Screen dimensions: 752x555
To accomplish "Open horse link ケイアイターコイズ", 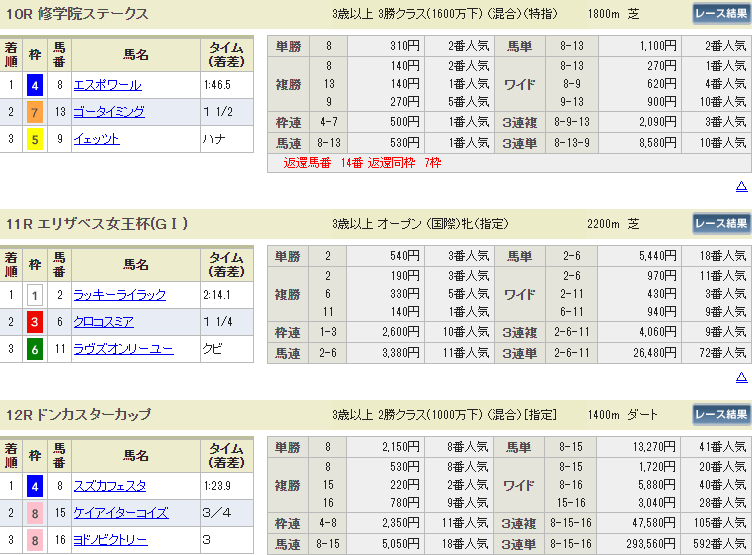I will (x=121, y=513).
